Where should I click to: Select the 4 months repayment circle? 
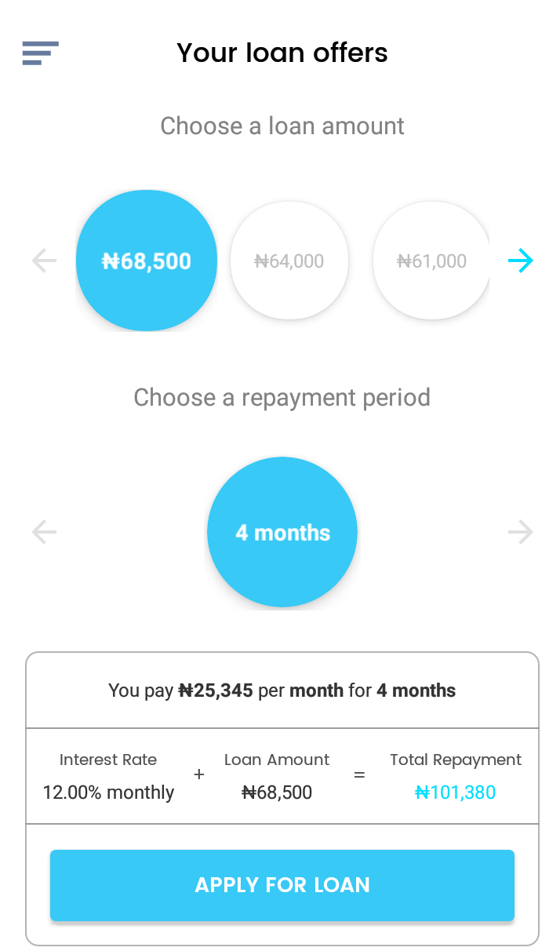tap(282, 532)
